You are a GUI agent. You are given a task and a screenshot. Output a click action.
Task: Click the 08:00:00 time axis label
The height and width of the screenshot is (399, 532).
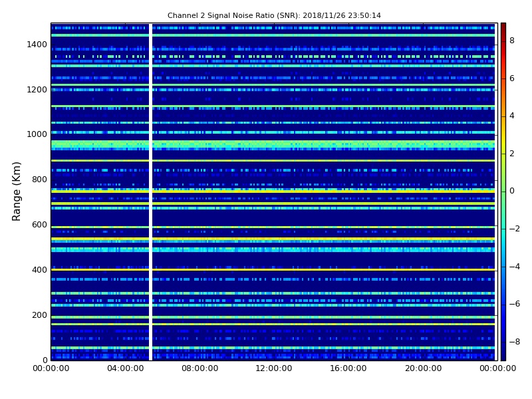pyautogui.click(x=200, y=368)
